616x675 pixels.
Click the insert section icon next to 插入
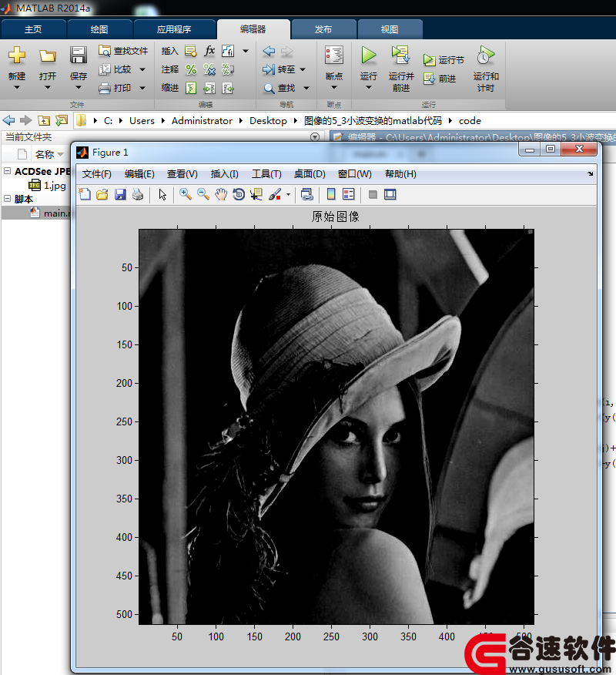tap(191, 51)
